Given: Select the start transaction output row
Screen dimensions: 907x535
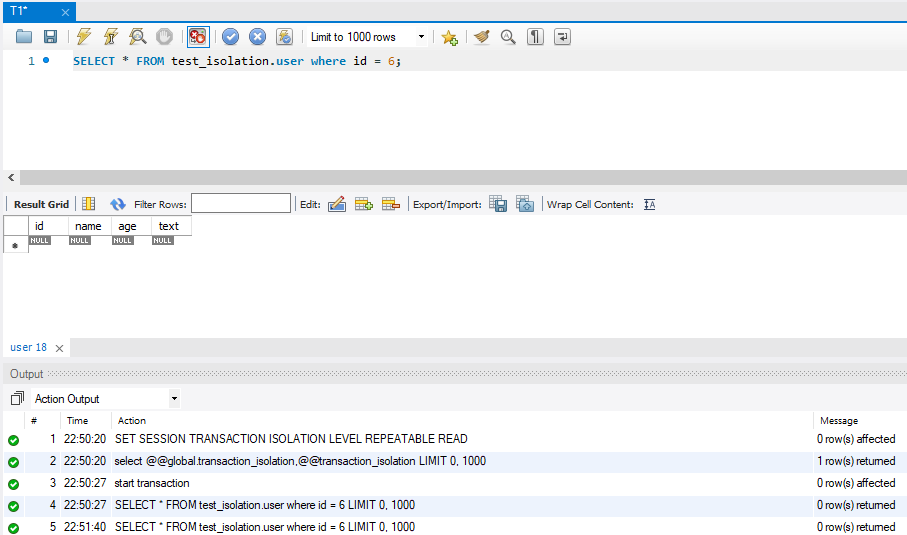Looking at the screenshot, I should [x=455, y=483].
